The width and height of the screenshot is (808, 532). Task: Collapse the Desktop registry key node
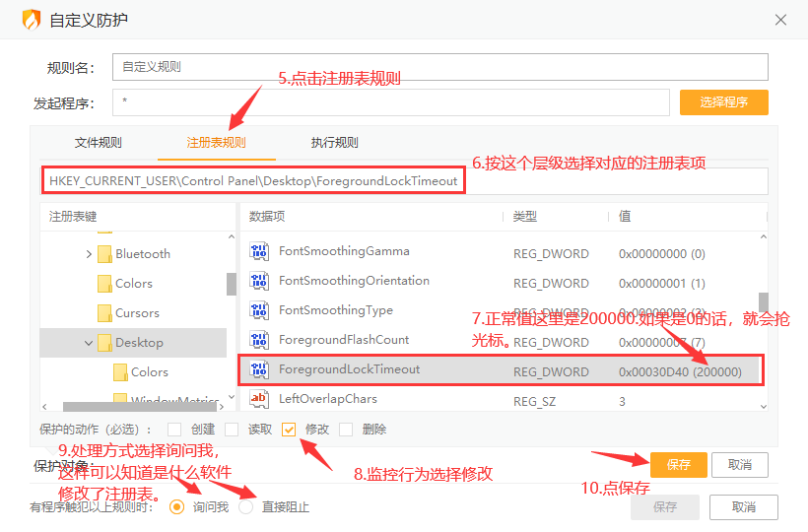point(89,343)
